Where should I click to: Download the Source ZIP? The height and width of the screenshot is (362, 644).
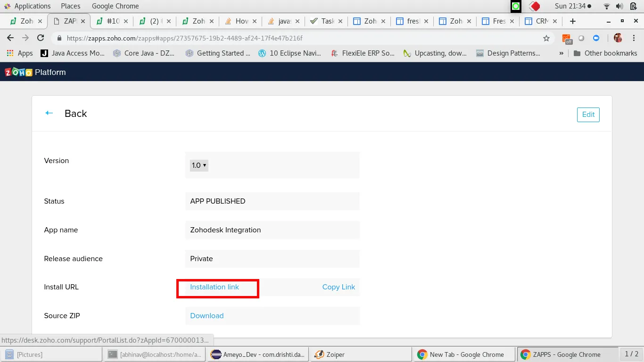[x=207, y=316]
